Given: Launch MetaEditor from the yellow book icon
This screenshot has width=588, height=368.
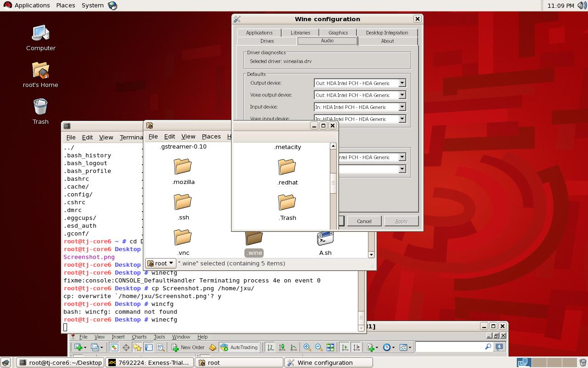Looking at the screenshot, I should click(212, 347).
